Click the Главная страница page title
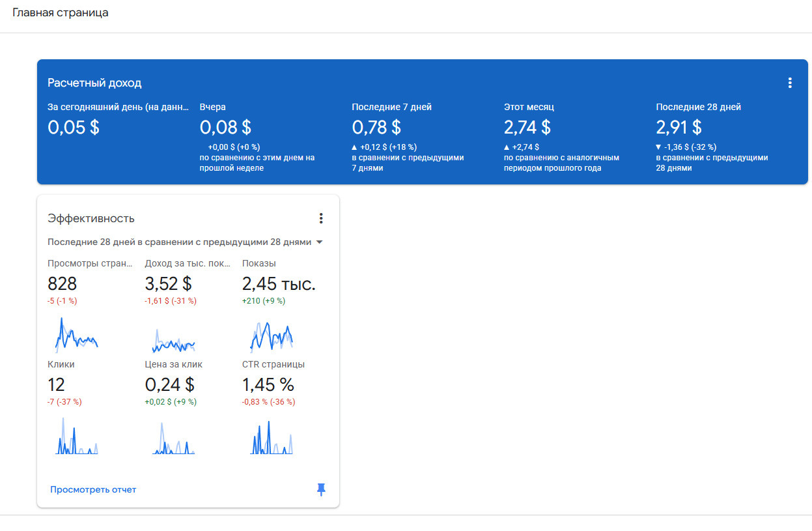Image resolution: width=812 pixels, height=531 pixels. 61,13
